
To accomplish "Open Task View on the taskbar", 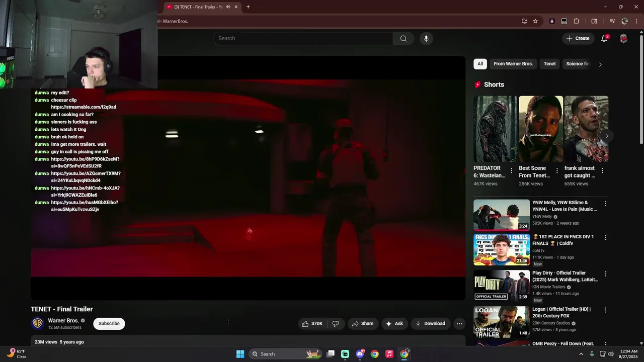I will coord(331,354).
